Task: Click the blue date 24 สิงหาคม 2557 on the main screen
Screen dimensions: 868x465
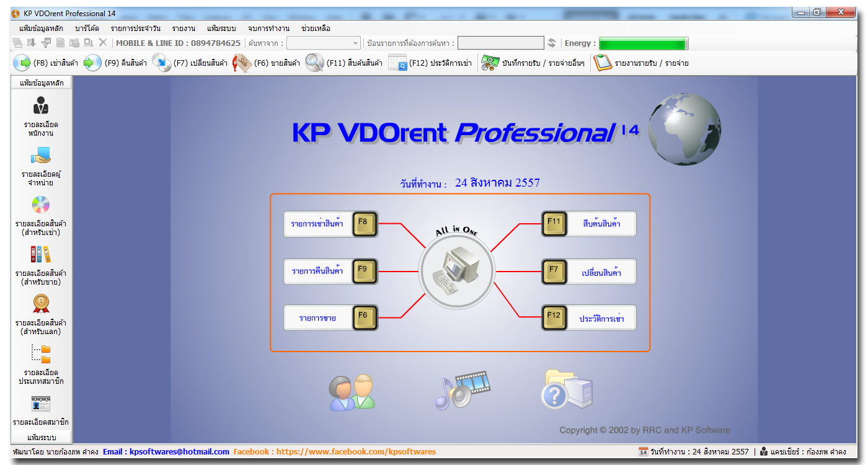Action: (497, 183)
